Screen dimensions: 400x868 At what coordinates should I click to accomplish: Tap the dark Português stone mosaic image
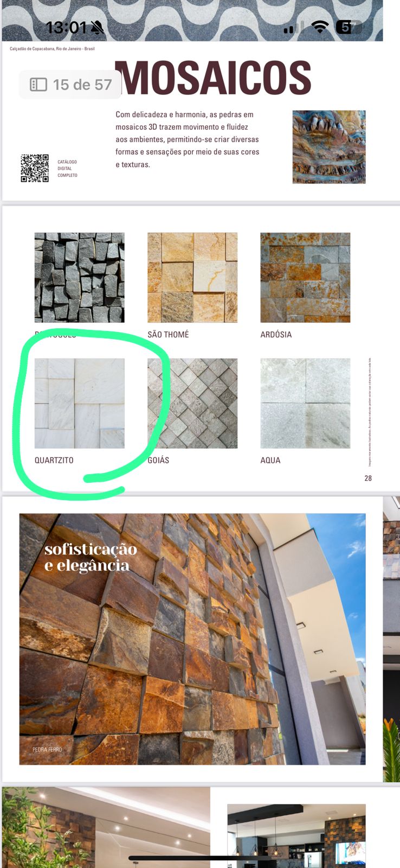click(x=79, y=277)
